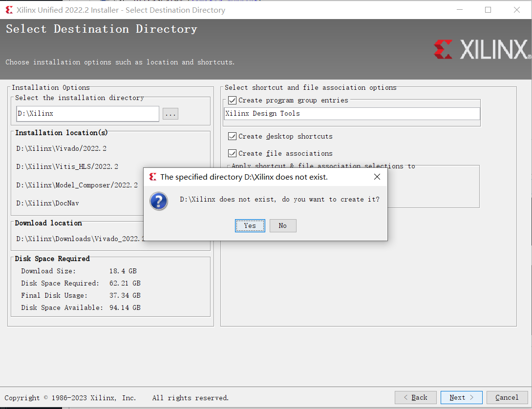Viewport: 532px width, 409px height.
Task: Click the Disk Space Available value 94.14 GB
Action: tap(125, 307)
